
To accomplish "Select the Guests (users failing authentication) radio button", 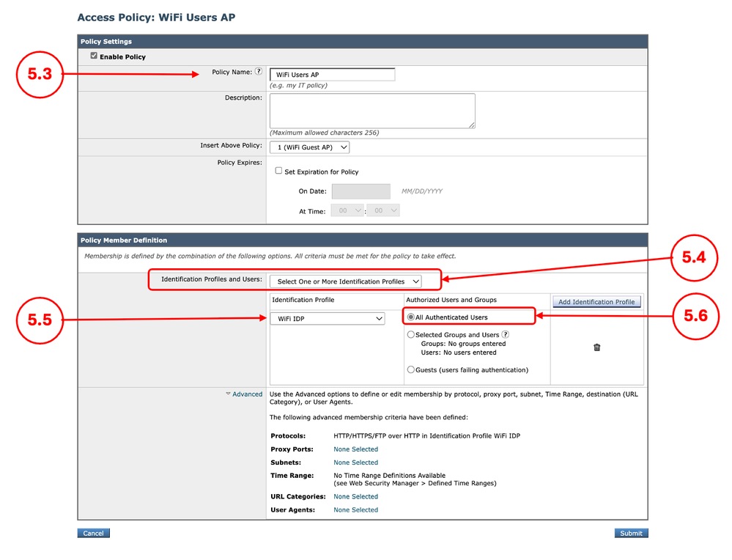I will pyautogui.click(x=411, y=370).
